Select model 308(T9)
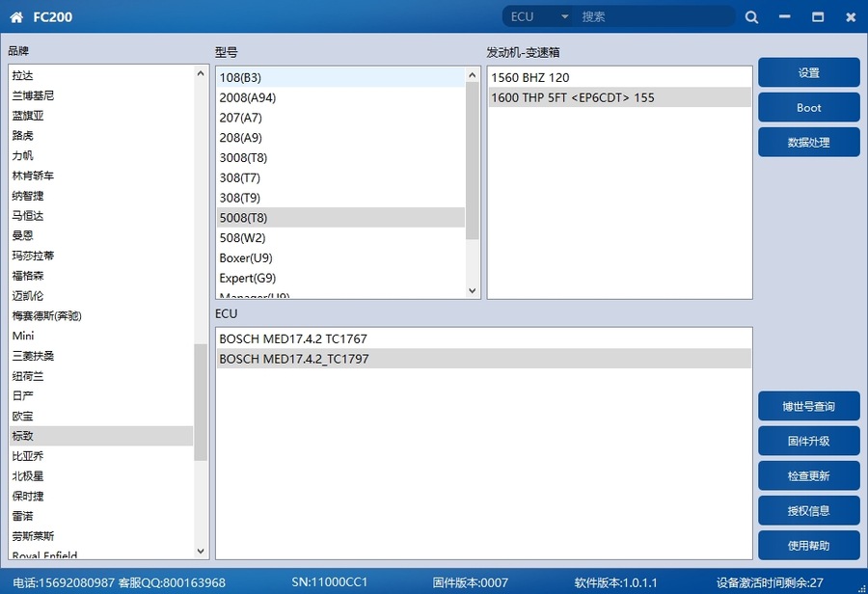Viewport: 868px width, 594px height. pos(341,198)
